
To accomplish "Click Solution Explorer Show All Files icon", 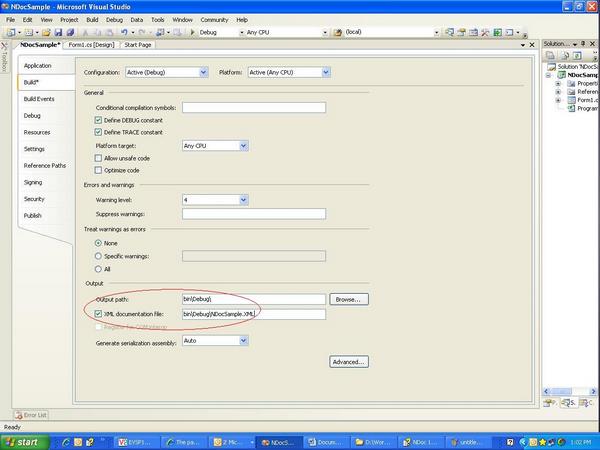I will [x=564, y=55].
